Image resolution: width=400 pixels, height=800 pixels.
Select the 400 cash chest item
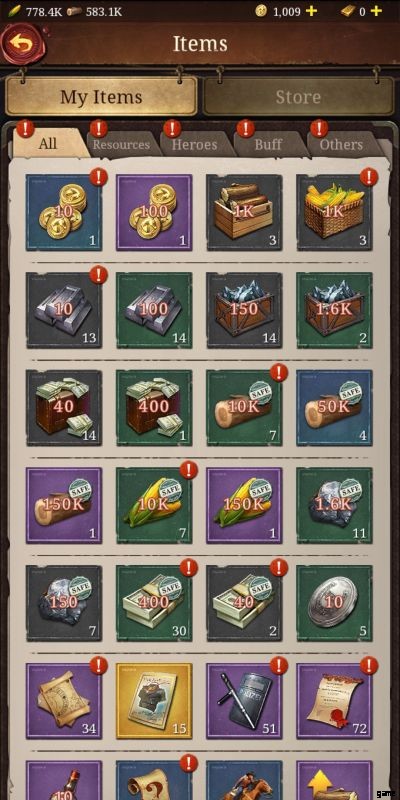coord(154,408)
